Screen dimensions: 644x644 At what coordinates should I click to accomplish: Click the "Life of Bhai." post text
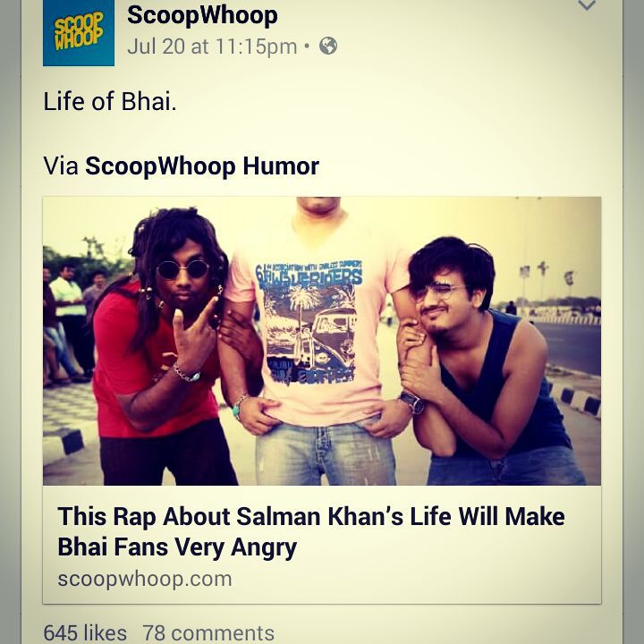tap(110, 101)
